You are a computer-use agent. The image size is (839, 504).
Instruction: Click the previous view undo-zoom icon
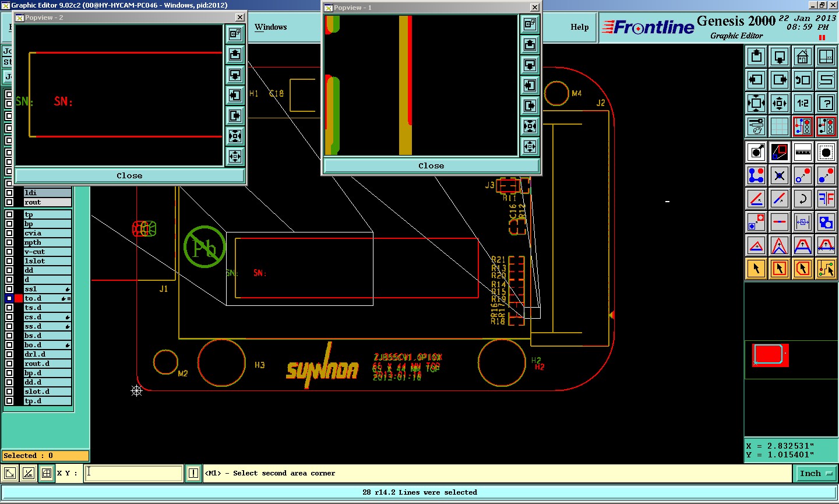point(803,79)
